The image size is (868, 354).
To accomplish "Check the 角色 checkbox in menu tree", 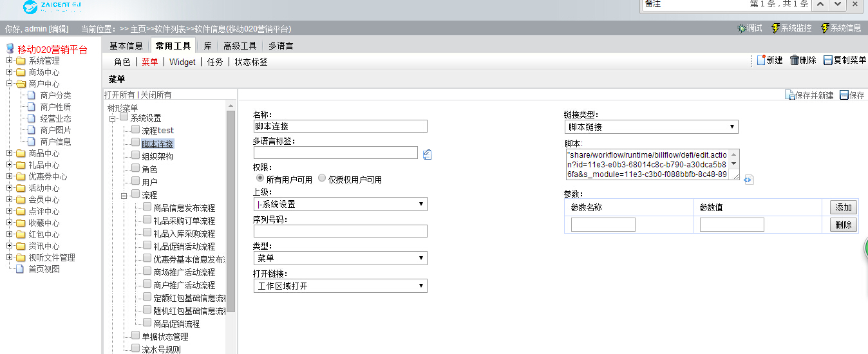I will click(x=135, y=168).
